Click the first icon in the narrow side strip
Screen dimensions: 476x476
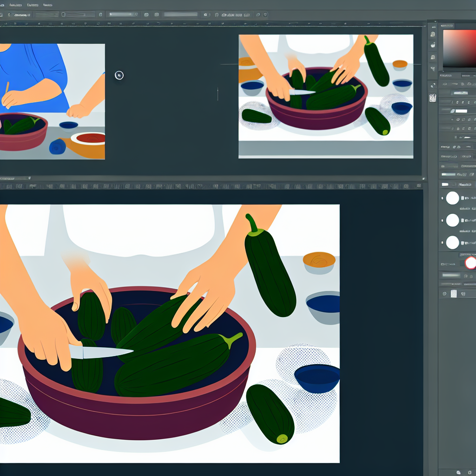click(x=433, y=34)
